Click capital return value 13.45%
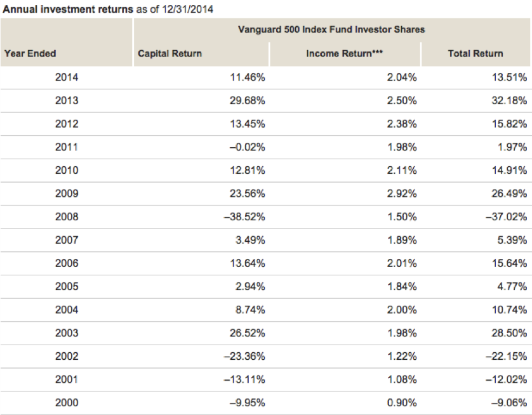Image resolution: width=532 pixels, height=415 pixels. (x=248, y=124)
